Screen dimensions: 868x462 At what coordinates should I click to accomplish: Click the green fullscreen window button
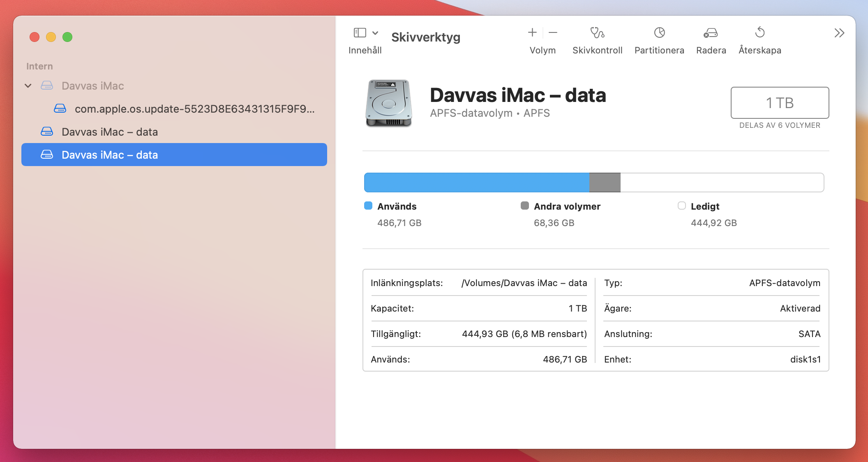(67, 37)
